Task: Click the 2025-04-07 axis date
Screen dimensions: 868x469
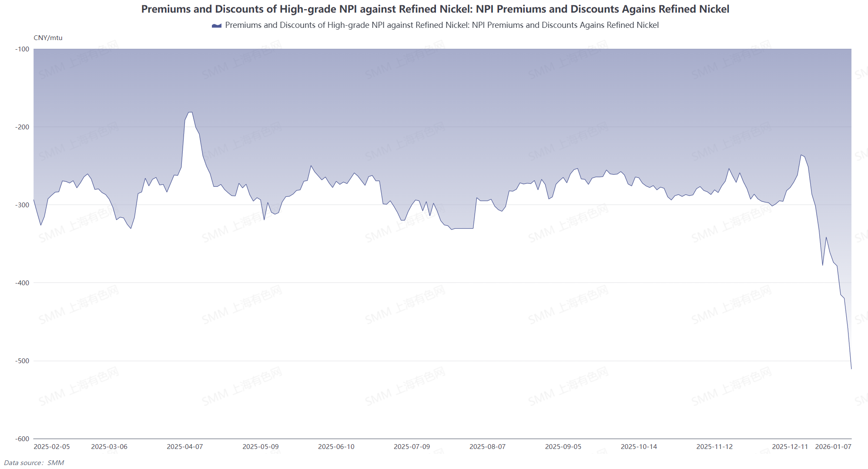Action: coord(185,447)
